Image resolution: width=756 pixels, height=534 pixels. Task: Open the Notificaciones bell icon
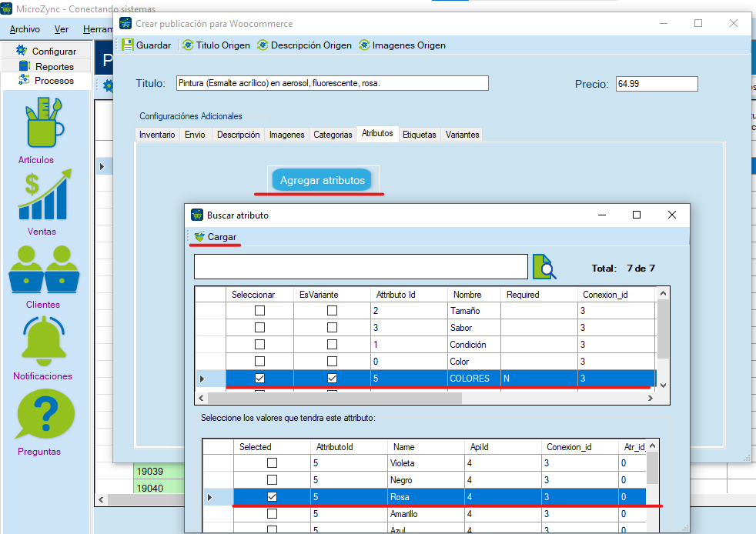43,341
